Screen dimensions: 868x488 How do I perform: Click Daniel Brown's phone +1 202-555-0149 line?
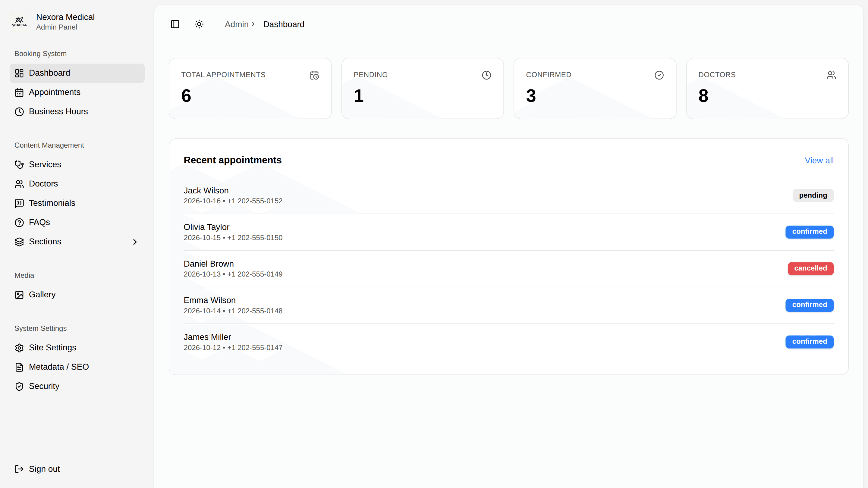pyautogui.click(x=233, y=274)
